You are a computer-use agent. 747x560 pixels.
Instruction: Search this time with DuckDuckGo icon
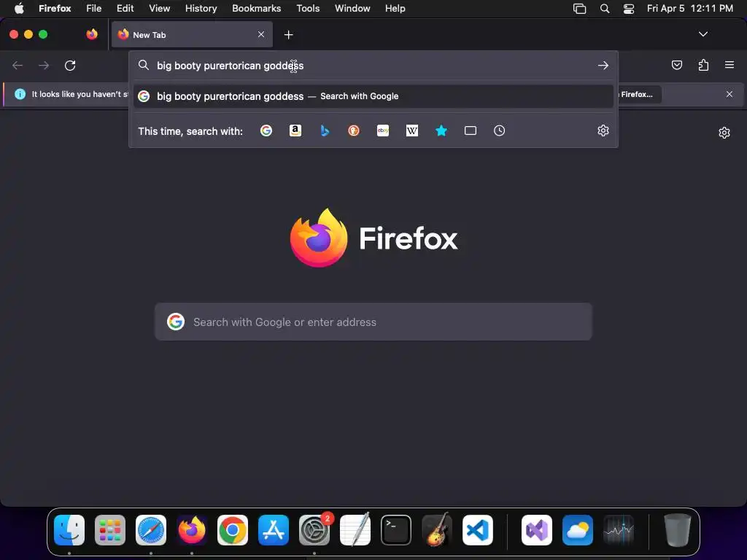pyautogui.click(x=354, y=131)
